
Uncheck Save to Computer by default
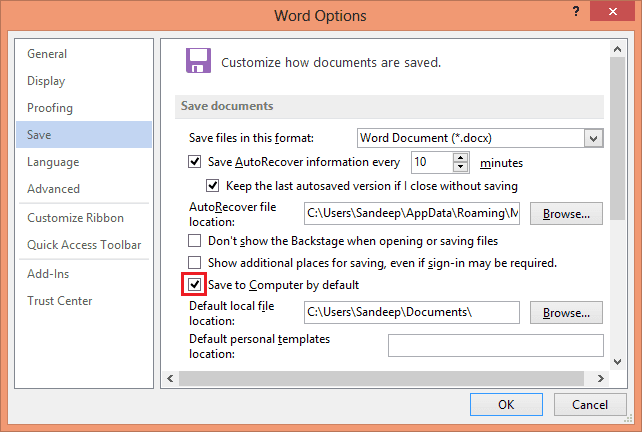pos(194,285)
